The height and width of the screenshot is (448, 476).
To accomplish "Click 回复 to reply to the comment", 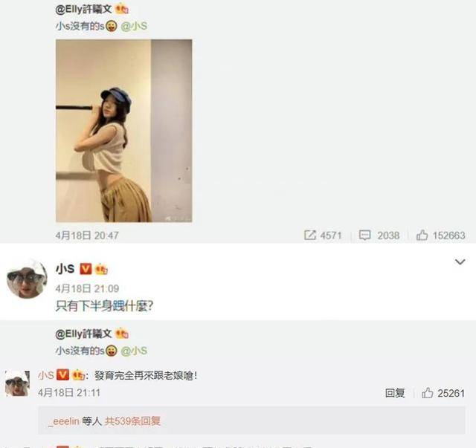I will 395,393.
